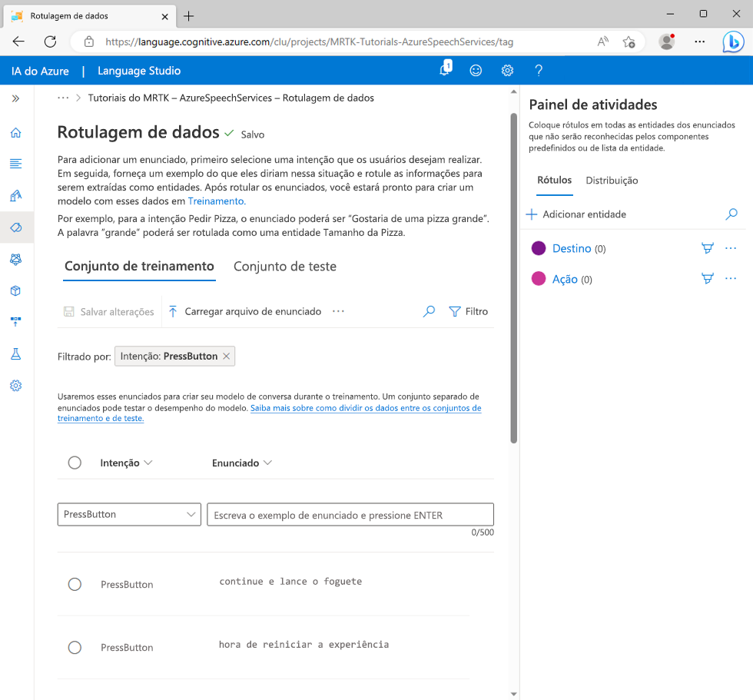Filter by Ação entity icon
753x700 pixels.
click(708, 278)
